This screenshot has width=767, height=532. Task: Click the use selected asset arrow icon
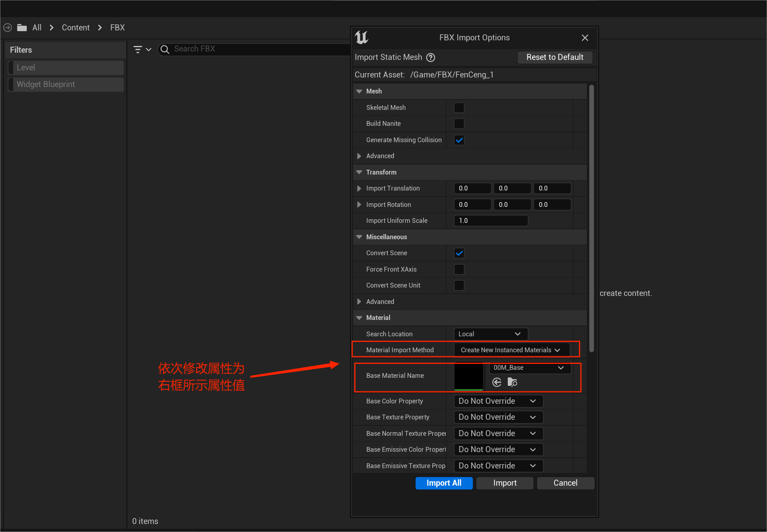tap(497, 383)
